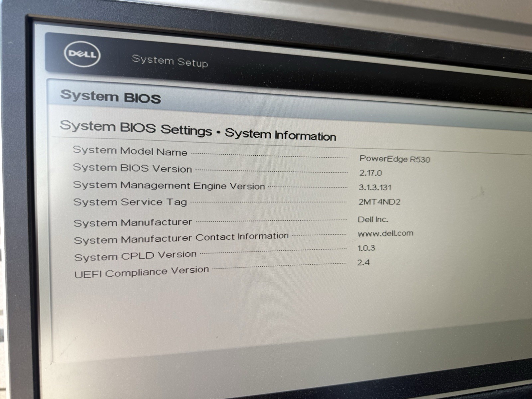Viewport: 532px width, 399px height.
Task: Select the System CPLD Version label
Action: pyautogui.click(x=135, y=256)
